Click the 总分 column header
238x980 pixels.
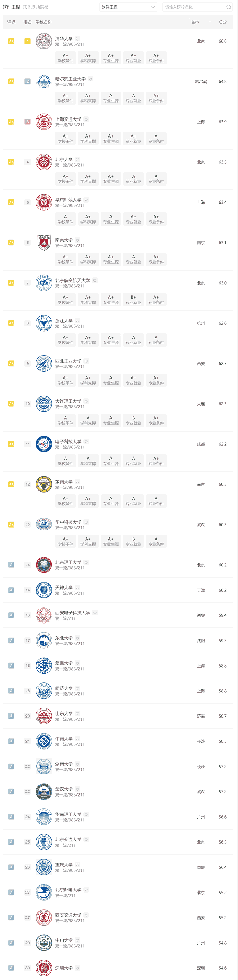coord(222,22)
